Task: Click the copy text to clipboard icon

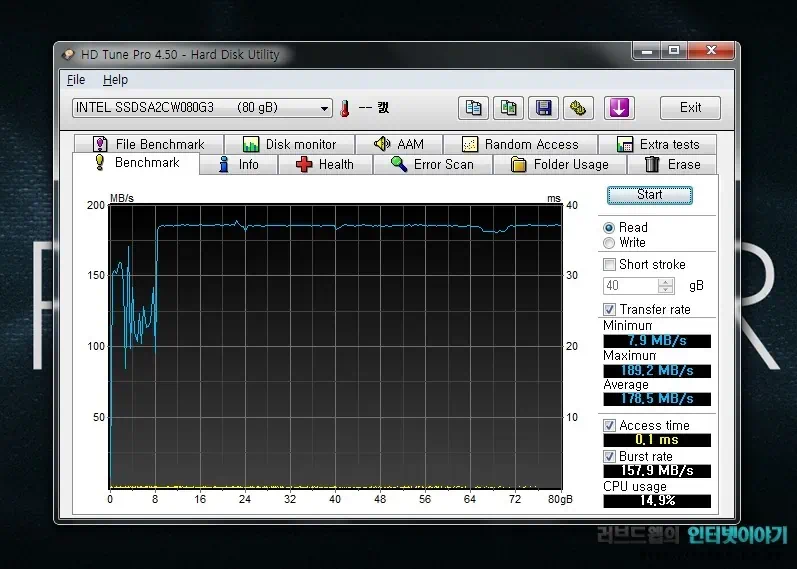Action: pos(474,108)
